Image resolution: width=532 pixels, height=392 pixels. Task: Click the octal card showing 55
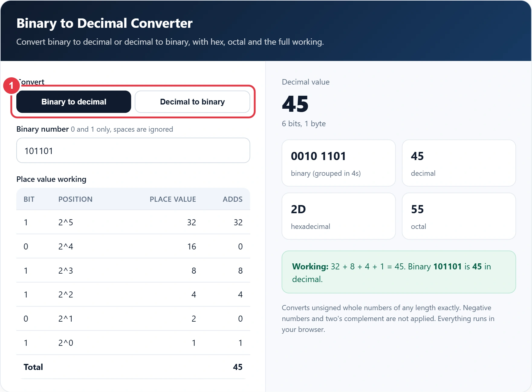(x=459, y=216)
